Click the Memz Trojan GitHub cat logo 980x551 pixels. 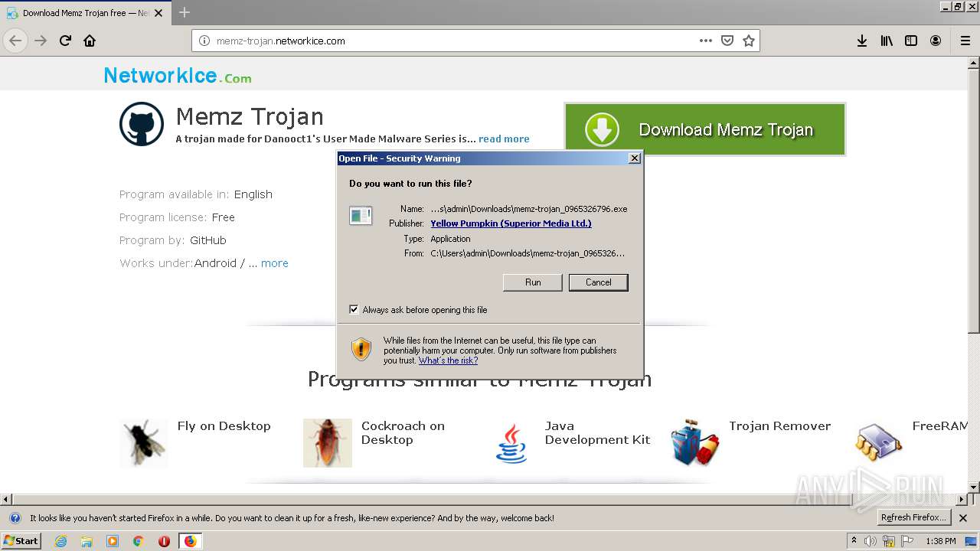click(x=142, y=124)
